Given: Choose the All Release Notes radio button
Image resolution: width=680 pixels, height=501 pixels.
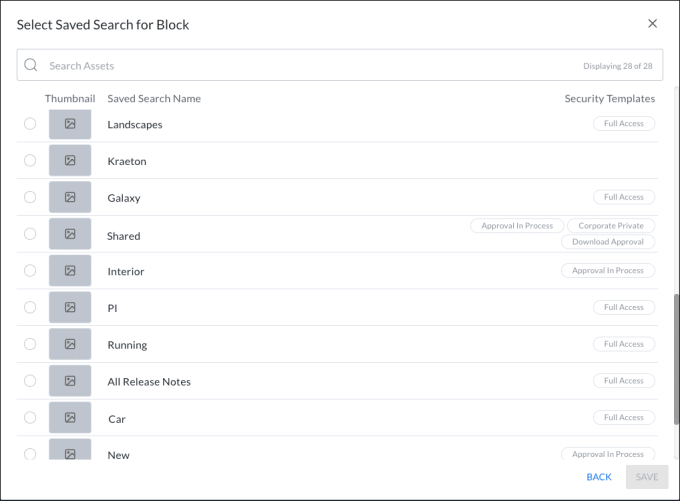Looking at the screenshot, I should 30,381.
